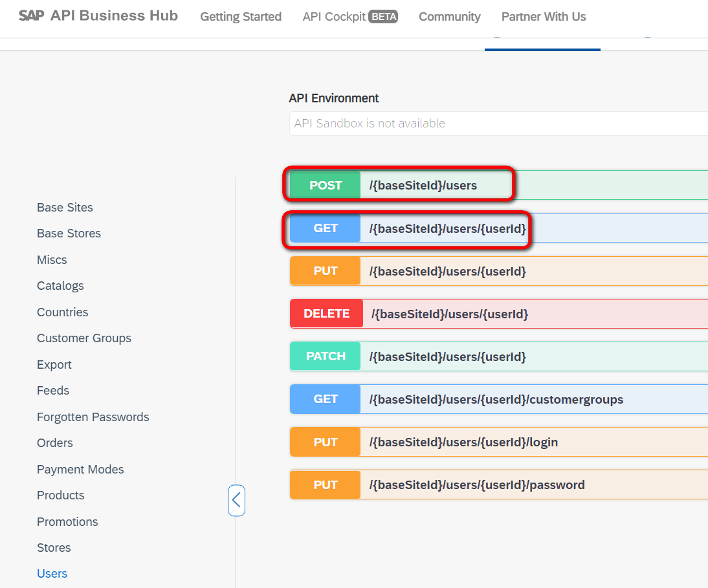Select Catalogs in the sidebar
Image resolution: width=708 pixels, height=588 pixels.
60,286
